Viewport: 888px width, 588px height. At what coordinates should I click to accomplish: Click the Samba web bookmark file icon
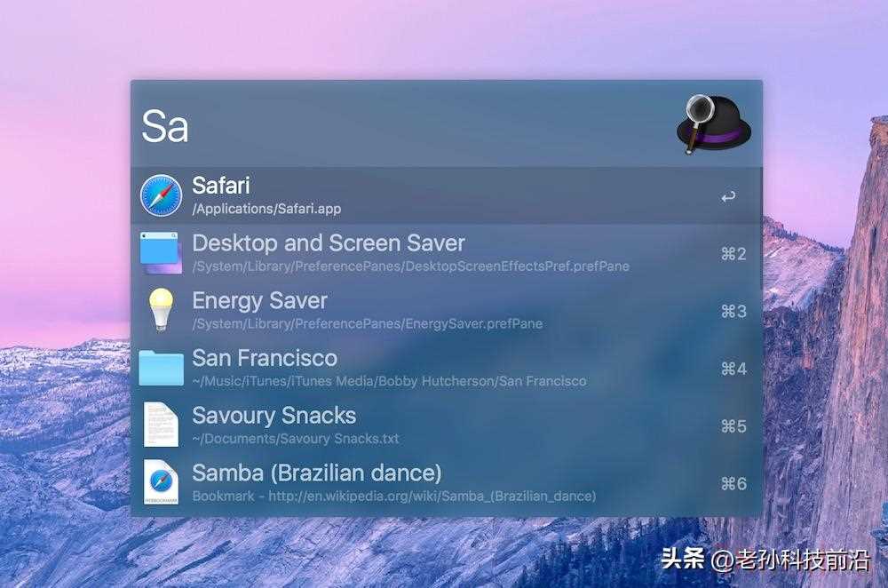pos(161,482)
